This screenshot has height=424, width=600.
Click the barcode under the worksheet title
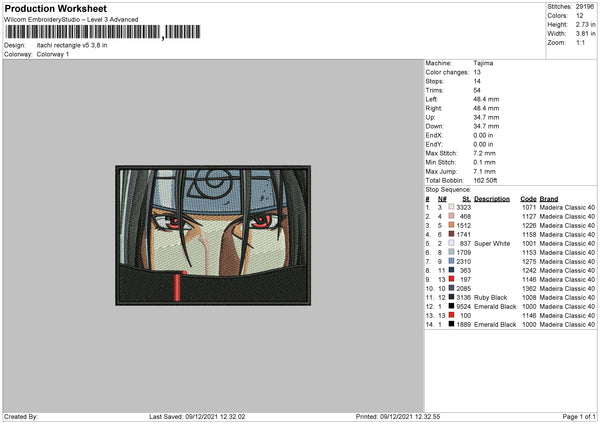click(103, 32)
